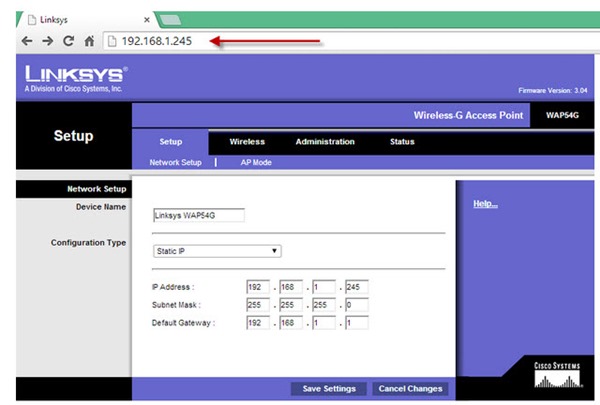Click the Firmware Version 3.04 text
Image resolution: width=600 pixels, height=405 pixels.
553,90
